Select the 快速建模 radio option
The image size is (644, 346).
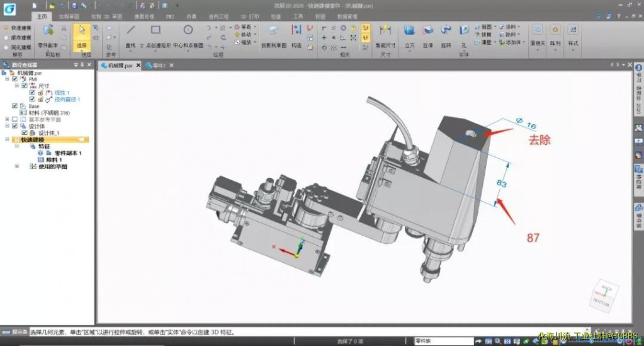point(18,28)
